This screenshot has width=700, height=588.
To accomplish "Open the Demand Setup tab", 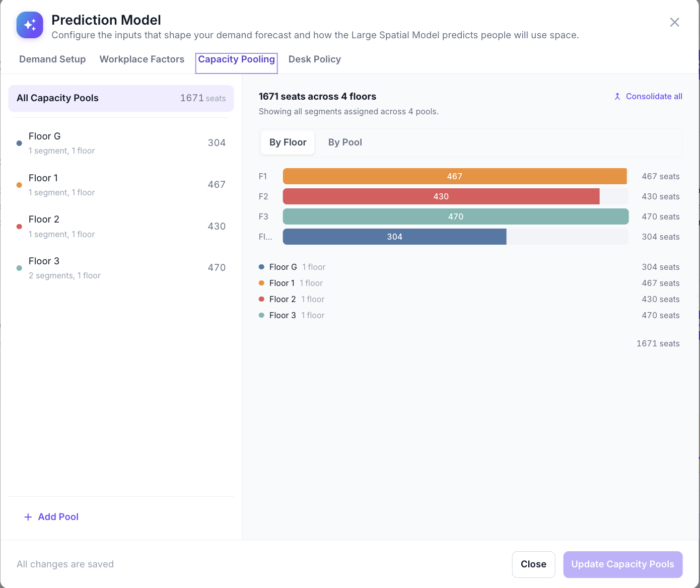I will point(52,59).
